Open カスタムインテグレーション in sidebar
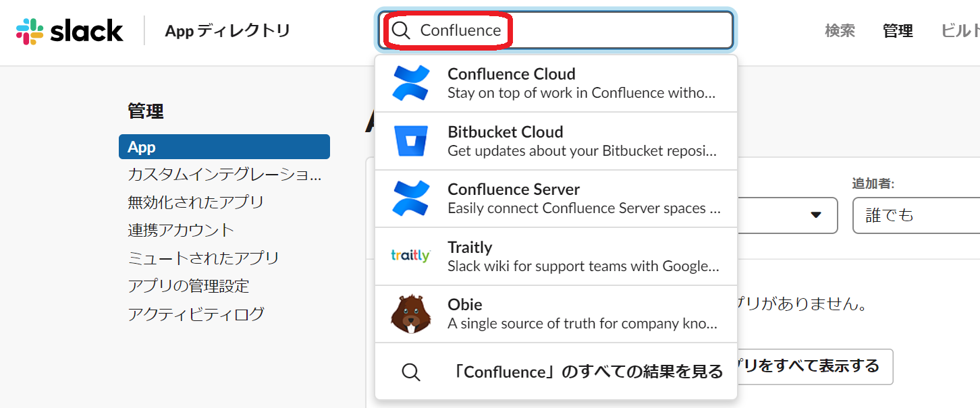Viewport: 980px width, 408px height. (x=225, y=175)
